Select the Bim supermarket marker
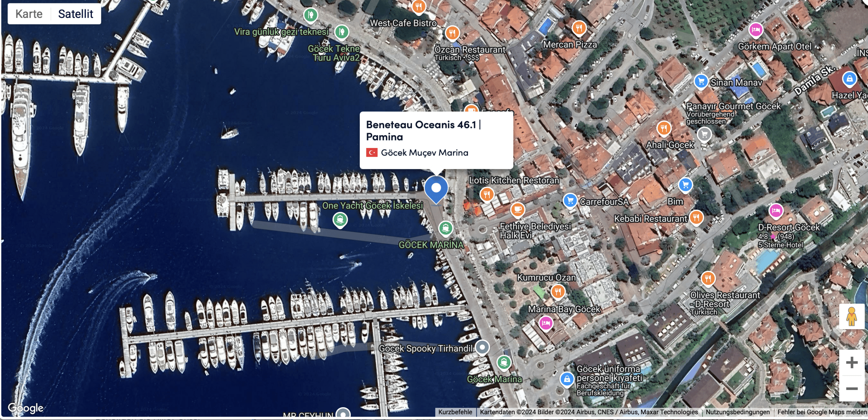 (x=686, y=185)
